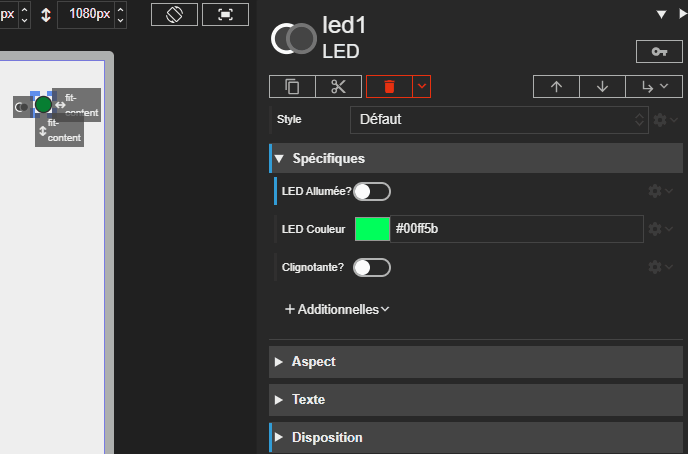The image size is (688, 454).
Task: Move led1 down with the down arrow
Action: (x=602, y=86)
